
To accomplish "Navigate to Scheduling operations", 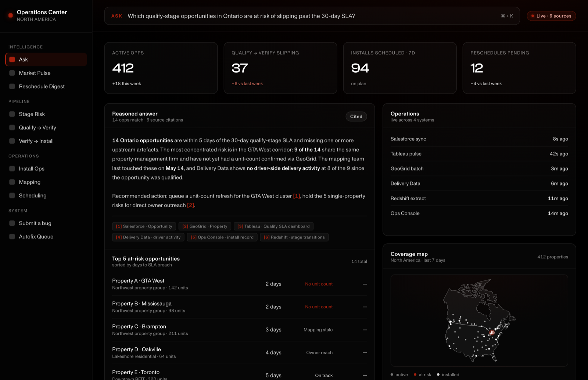I will coord(46,196).
